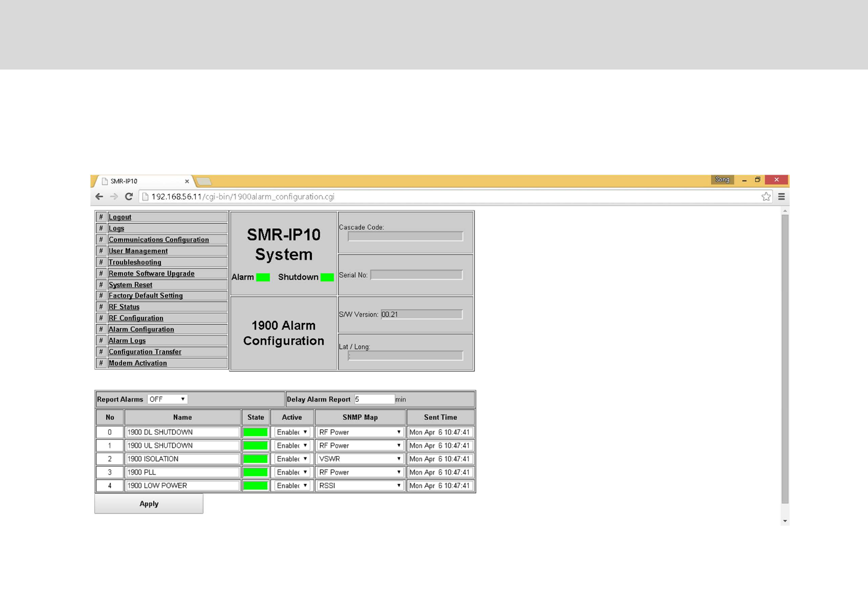Close the SMR-IP10 browser tab

point(187,181)
